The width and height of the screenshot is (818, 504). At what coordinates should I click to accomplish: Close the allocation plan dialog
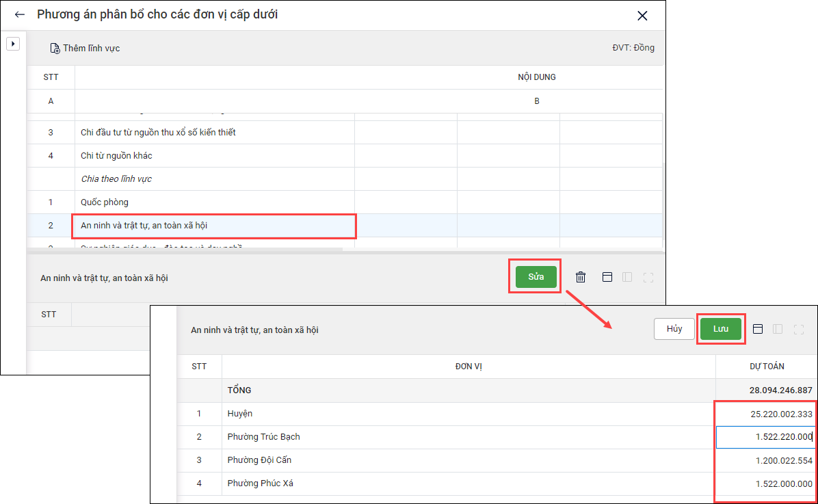point(642,16)
